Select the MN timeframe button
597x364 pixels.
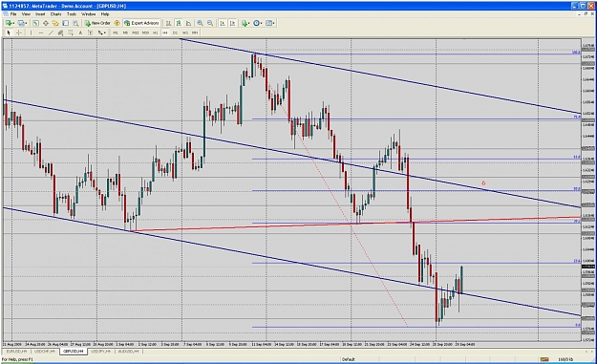[x=195, y=32]
